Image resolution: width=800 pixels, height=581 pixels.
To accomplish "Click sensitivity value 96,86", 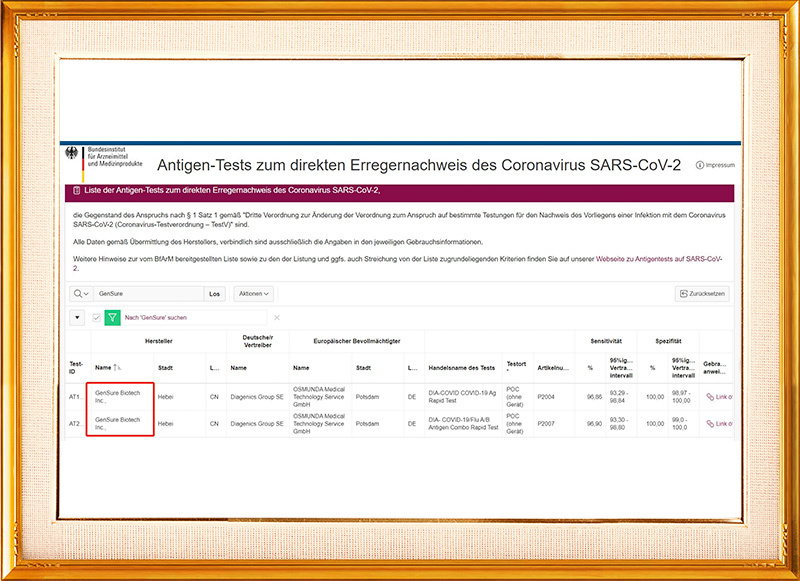I will pos(594,397).
